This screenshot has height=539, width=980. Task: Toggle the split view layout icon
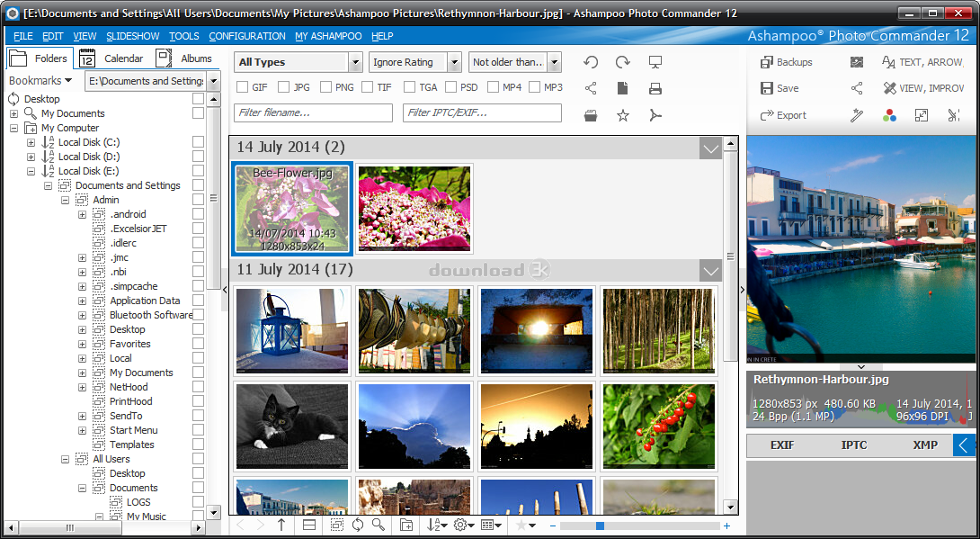tap(308, 526)
